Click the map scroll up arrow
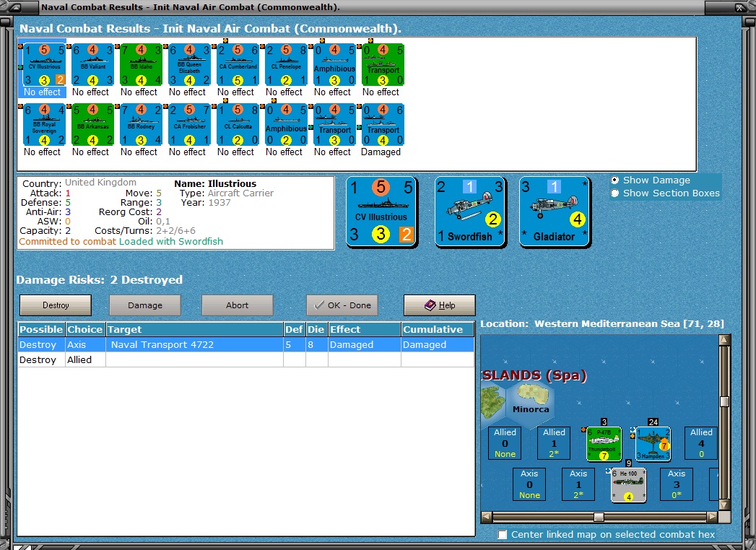The height and width of the screenshot is (550, 756). coord(724,340)
